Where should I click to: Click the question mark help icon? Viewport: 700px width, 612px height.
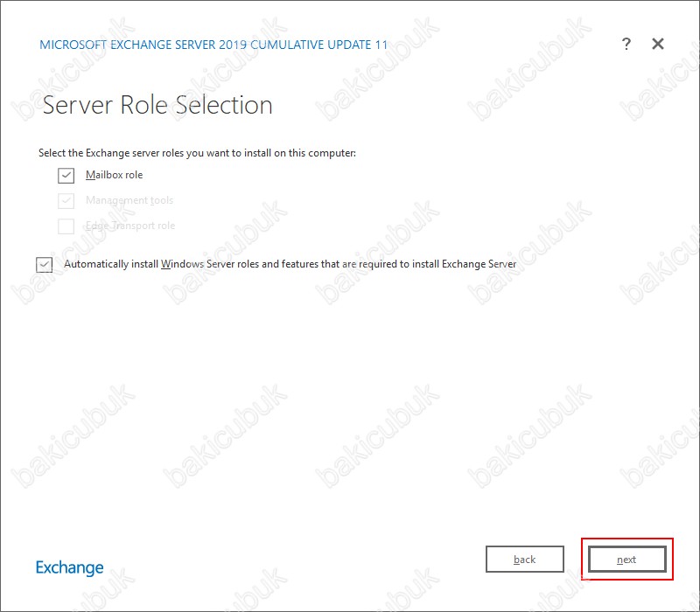(x=626, y=45)
